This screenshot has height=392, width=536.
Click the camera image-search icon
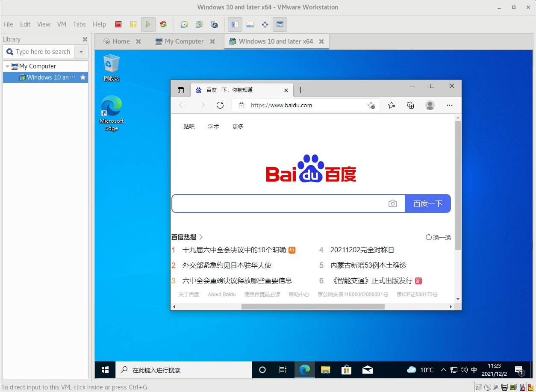point(393,203)
